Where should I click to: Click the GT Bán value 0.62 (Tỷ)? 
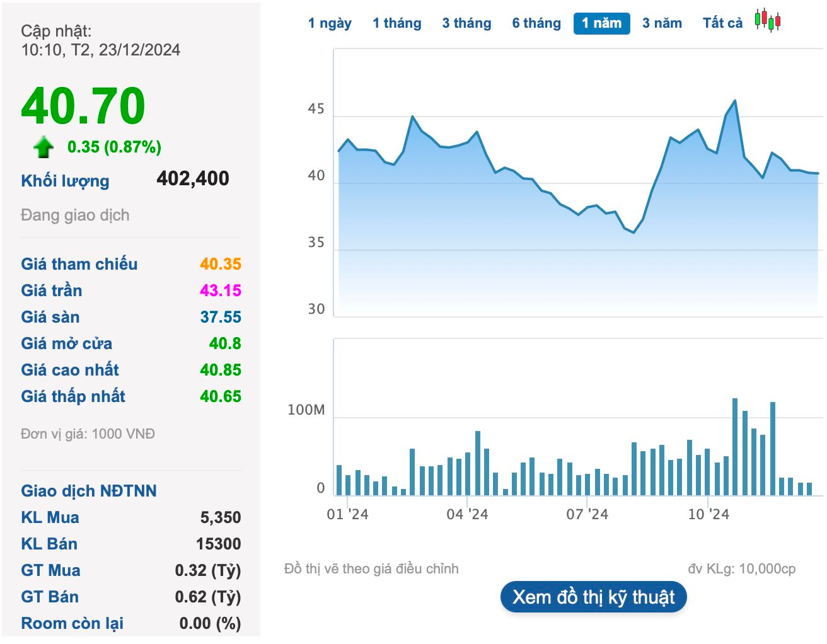pos(208,597)
